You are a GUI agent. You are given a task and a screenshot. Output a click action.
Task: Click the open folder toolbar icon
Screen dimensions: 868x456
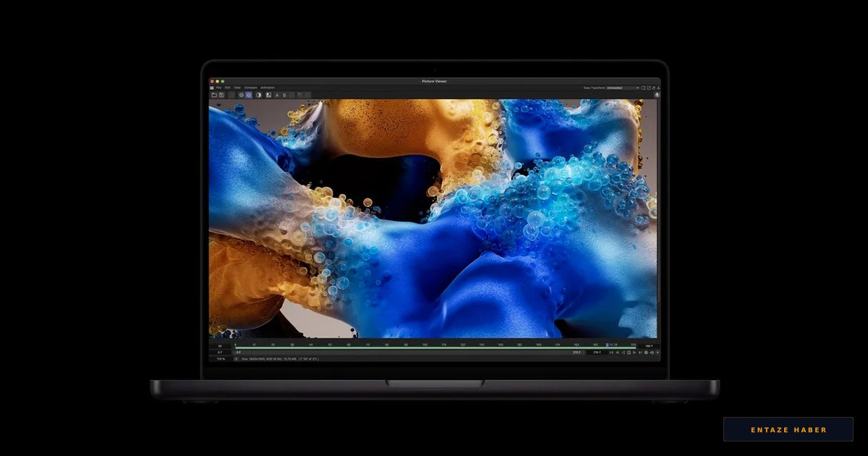(x=214, y=95)
